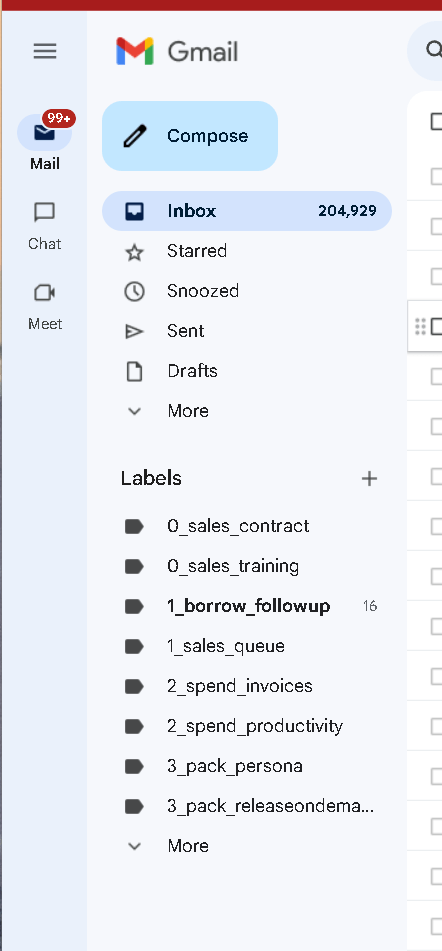Screen dimensions: 442x951
Task: Tick the select-all checkbox at top
Action: (x=436, y=122)
